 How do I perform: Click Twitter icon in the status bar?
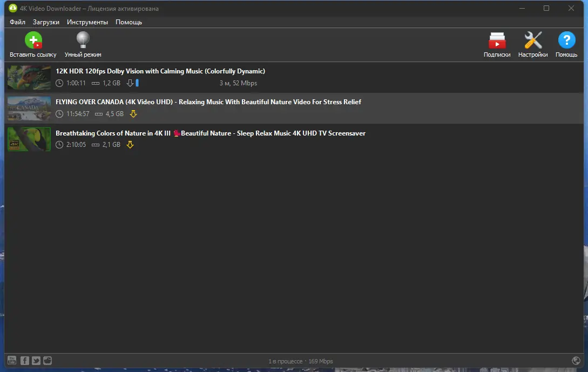[36, 360]
